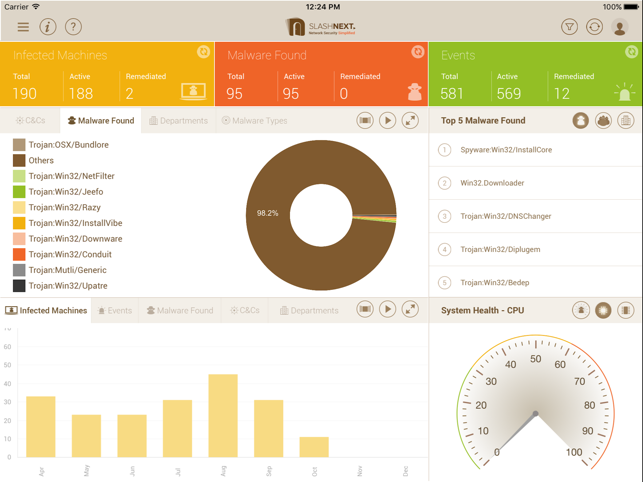Select C&Cs tab in lower panel
Image resolution: width=643 pixels, height=482 pixels.
coord(245,311)
